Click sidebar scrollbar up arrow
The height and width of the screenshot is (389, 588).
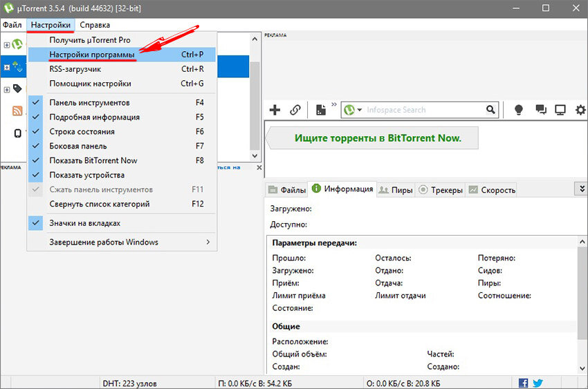pos(255,39)
